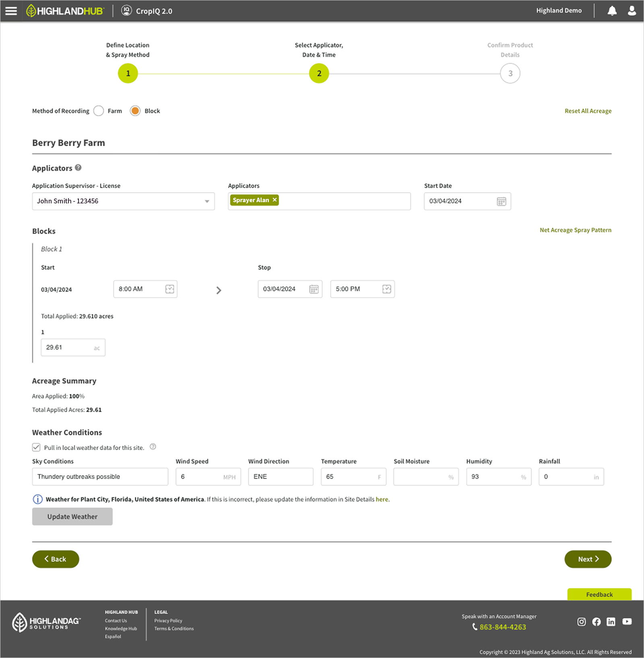Select the Block recording method
The height and width of the screenshot is (658, 644).
(135, 111)
